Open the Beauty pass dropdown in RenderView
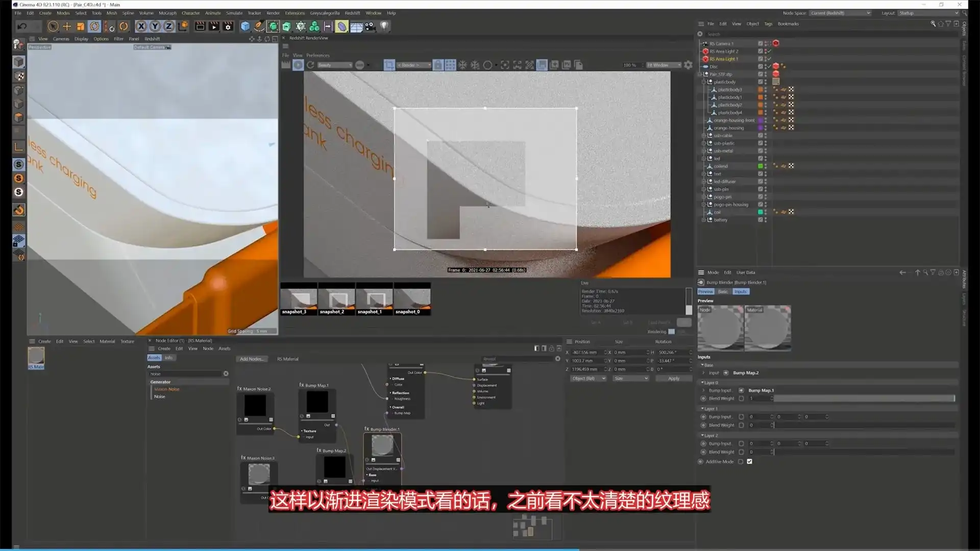980x551 pixels. click(334, 65)
